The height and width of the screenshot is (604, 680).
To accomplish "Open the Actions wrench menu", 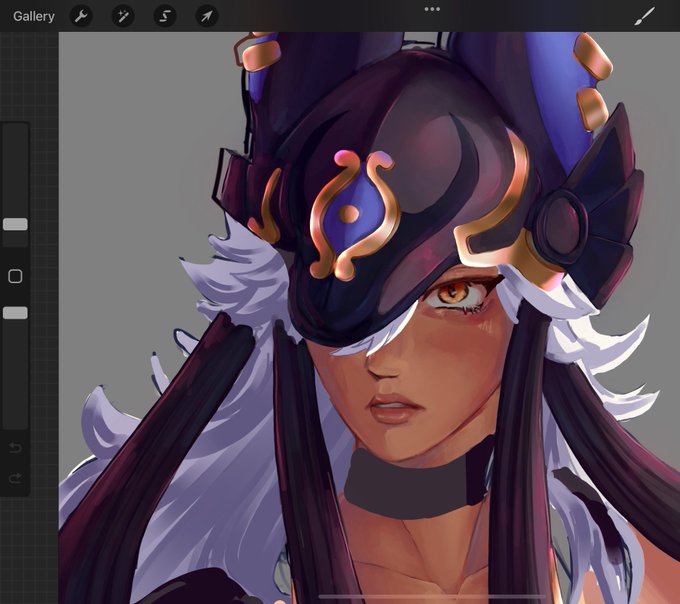I will [x=81, y=16].
